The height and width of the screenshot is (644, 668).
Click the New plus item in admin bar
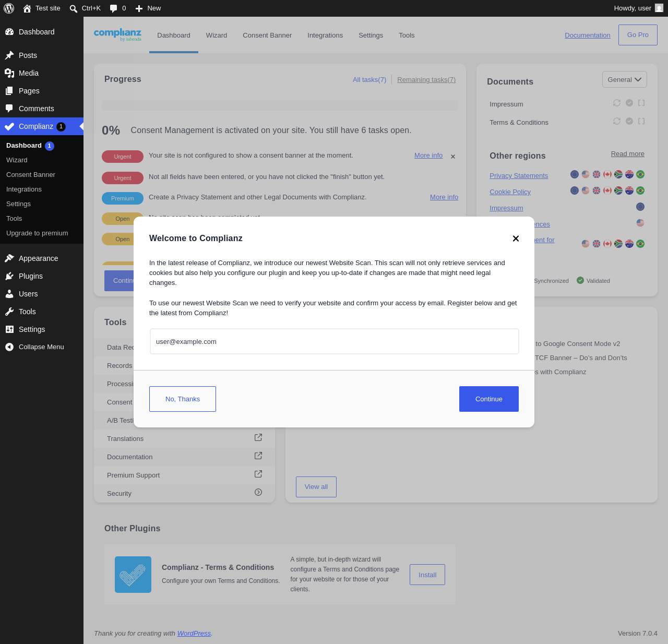coord(148,8)
